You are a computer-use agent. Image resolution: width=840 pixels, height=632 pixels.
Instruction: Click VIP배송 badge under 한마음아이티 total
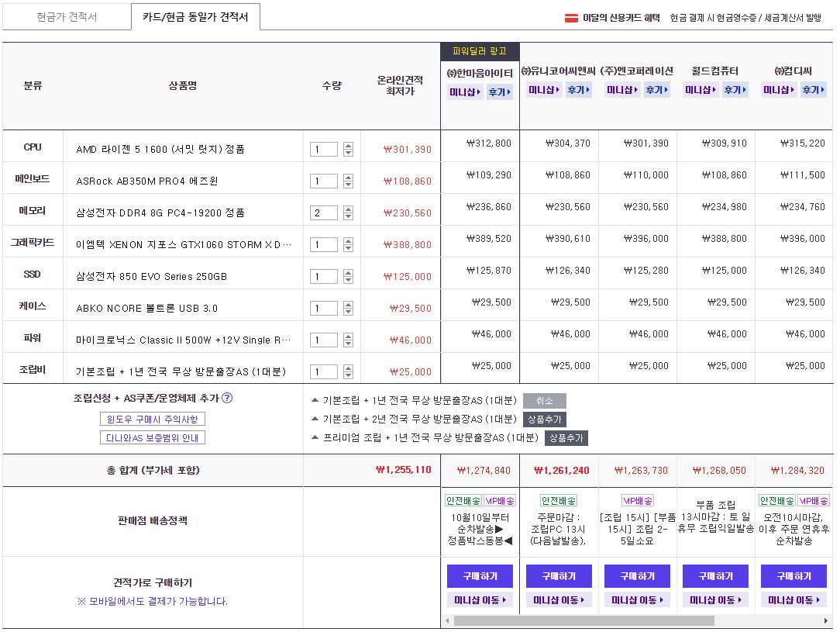click(500, 501)
